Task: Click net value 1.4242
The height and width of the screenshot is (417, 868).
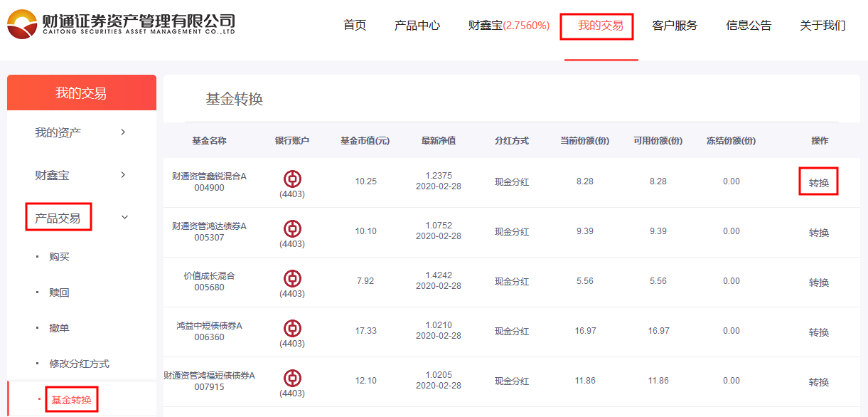Action: pyautogui.click(x=439, y=275)
